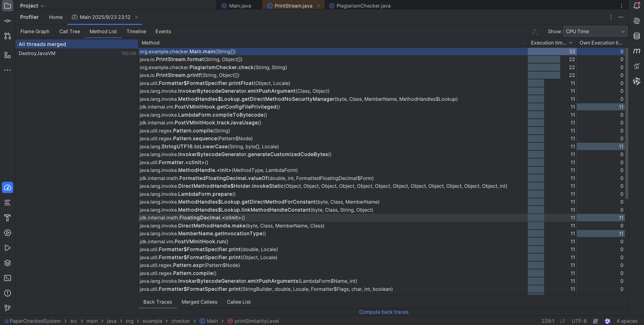The height and width of the screenshot is (325, 644).
Task: Open the Build hammer tool icon
Action: [8, 218]
